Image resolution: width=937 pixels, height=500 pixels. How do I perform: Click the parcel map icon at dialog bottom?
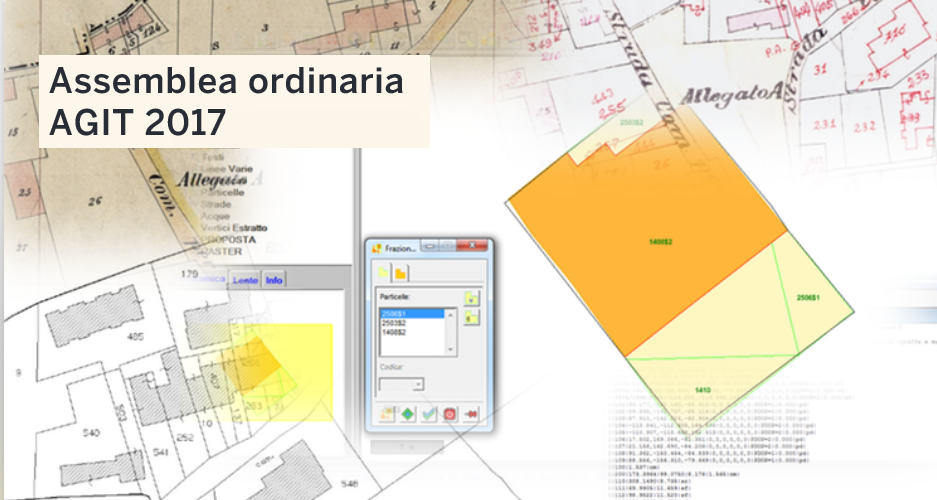pos(387,413)
